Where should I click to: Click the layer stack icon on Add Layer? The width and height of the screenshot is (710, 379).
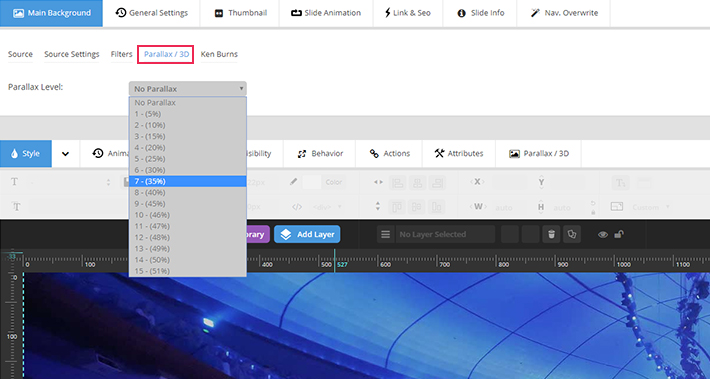pos(285,234)
